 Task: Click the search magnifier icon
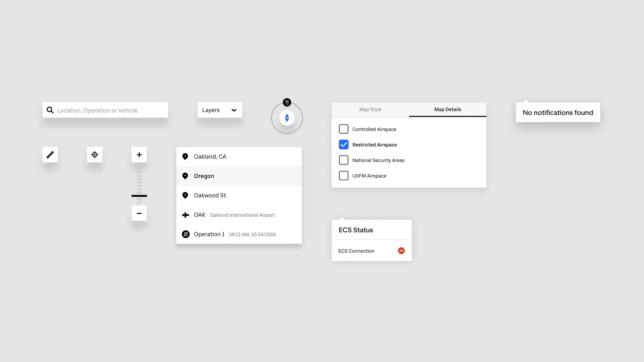50,110
